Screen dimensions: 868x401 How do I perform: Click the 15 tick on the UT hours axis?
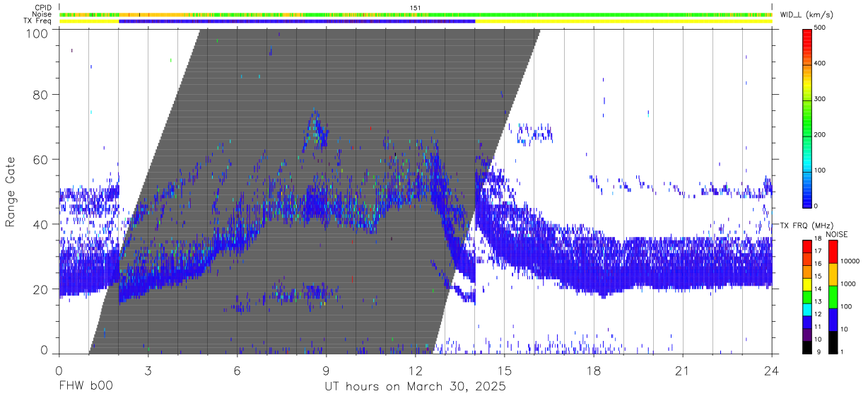505,371
